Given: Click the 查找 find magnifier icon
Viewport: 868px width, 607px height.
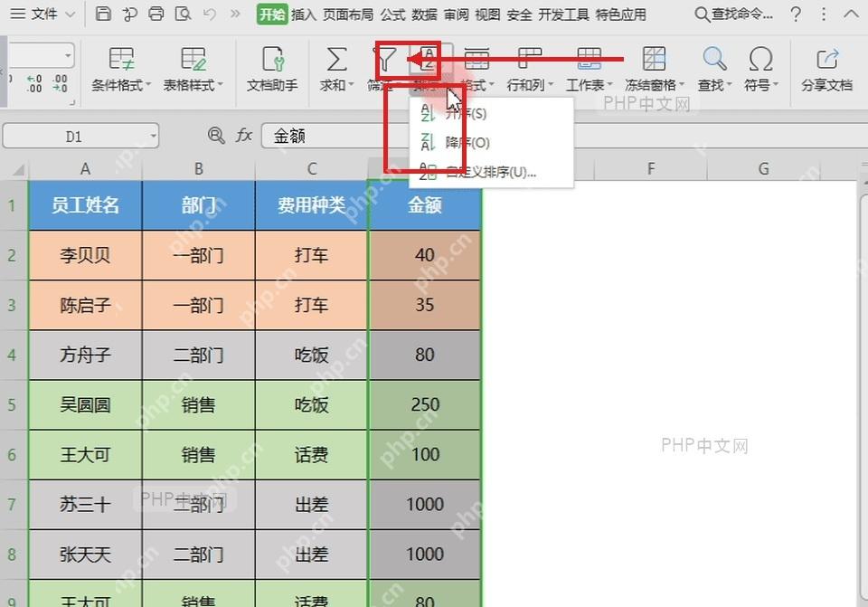Looking at the screenshot, I should pyautogui.click(x=714, y=60).
